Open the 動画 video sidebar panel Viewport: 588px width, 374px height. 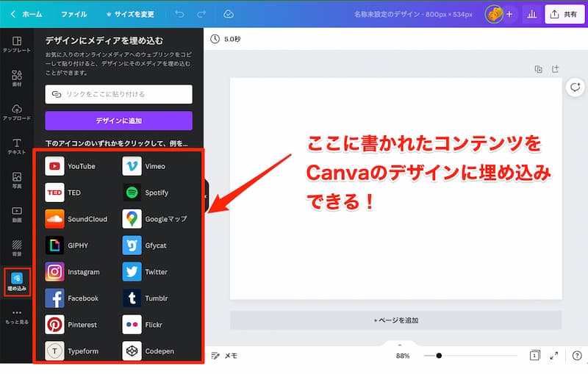click(x=16, y=214)
